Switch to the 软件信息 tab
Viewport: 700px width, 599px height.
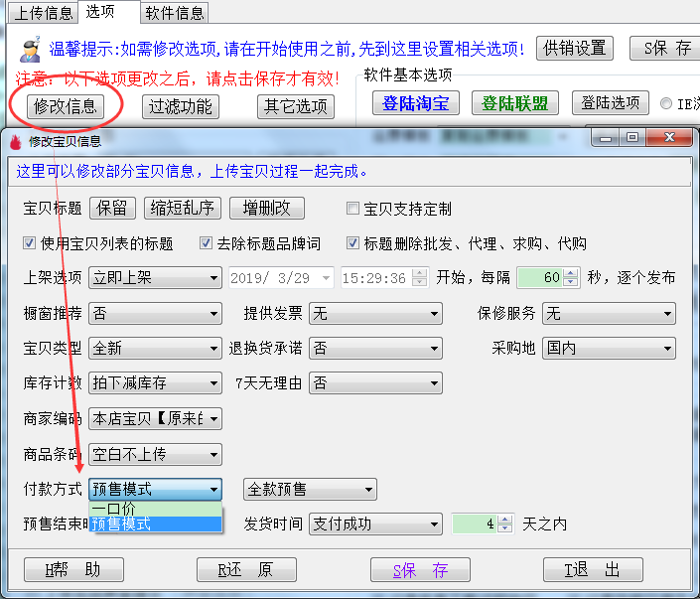click(175, 13)
